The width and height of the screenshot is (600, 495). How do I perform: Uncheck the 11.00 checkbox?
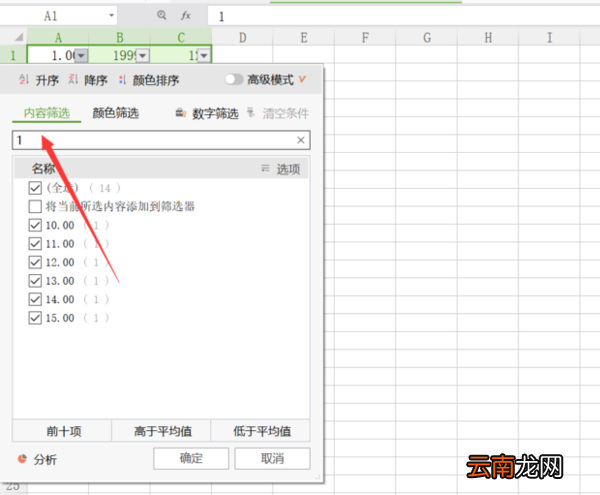[x=35, y=243]
